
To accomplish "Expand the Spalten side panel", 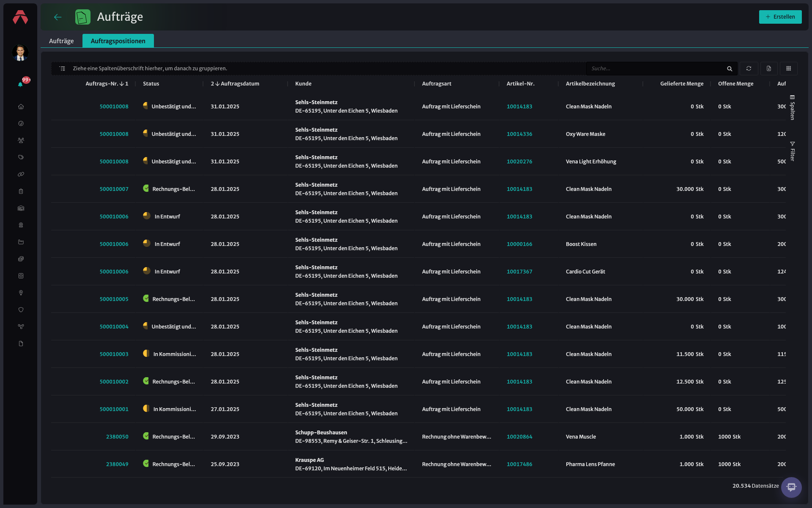I will coord(793,108).
